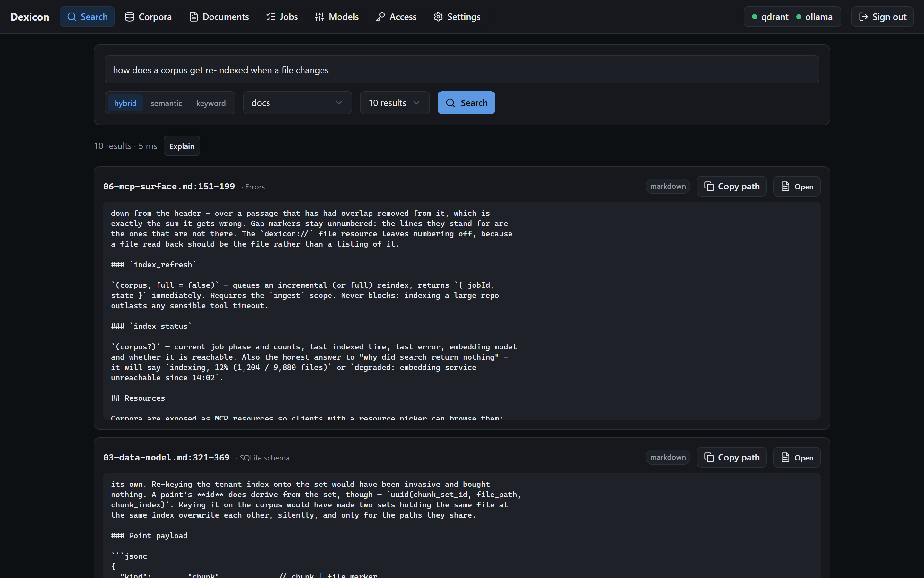Select keyword search mode
924x578 pixels.
(211, 103)
